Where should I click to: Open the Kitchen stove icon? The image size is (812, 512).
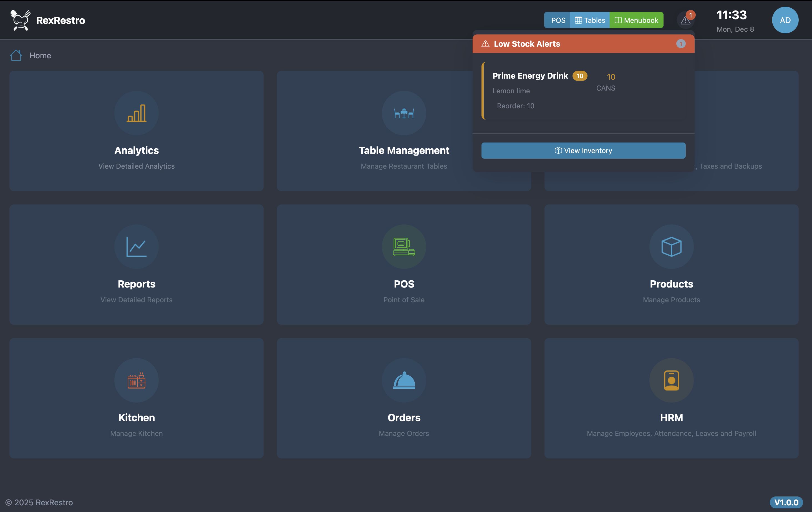click(136, 380)
